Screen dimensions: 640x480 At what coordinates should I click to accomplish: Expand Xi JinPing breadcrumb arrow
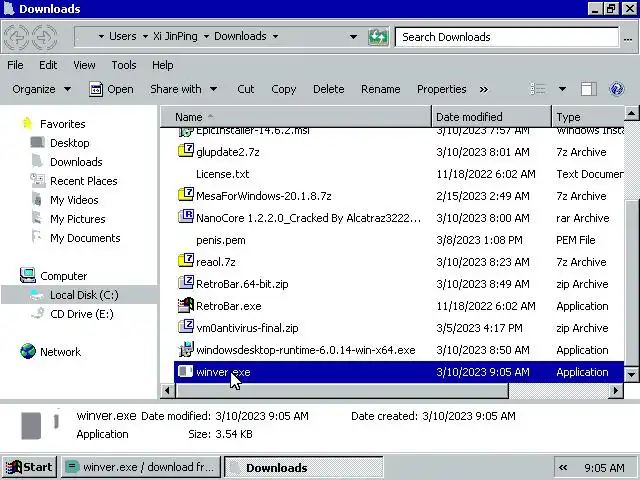click(206, 36)
